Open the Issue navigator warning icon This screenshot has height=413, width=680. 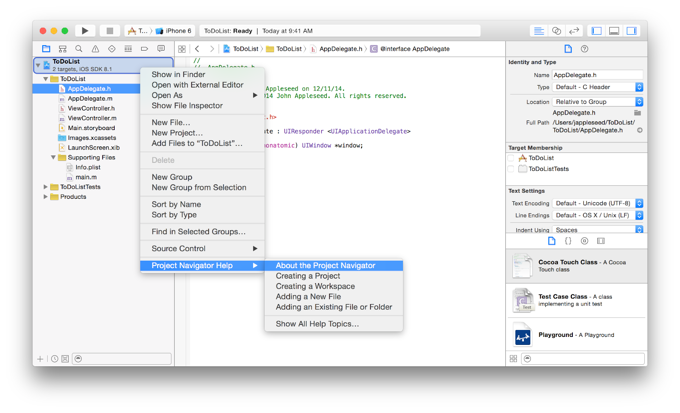(95, 49)
